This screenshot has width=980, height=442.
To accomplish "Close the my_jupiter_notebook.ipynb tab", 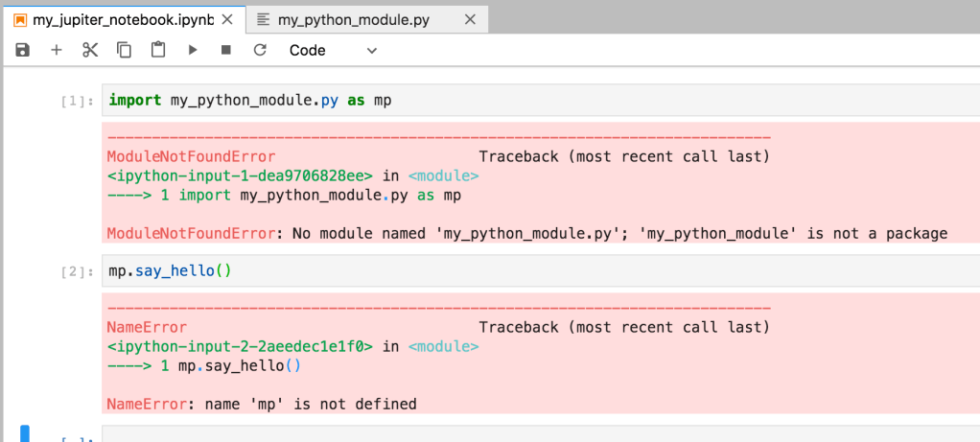I will (227, 20).
